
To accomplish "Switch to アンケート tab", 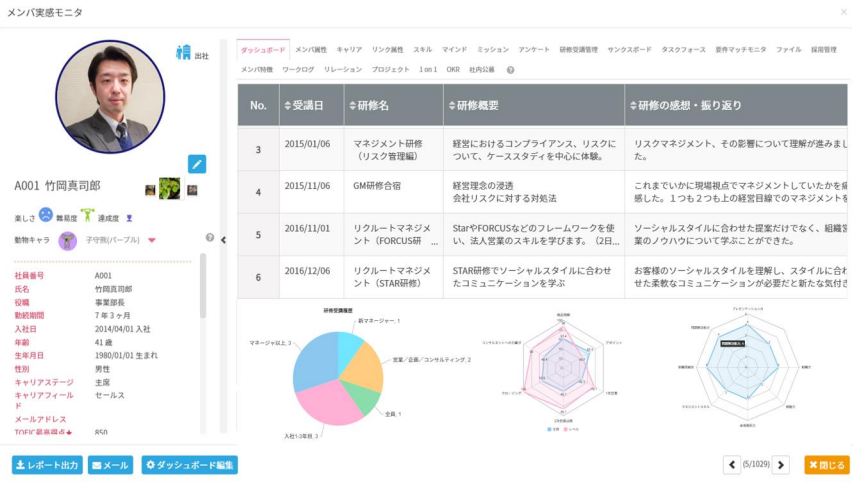I will [x=534, y=50].
